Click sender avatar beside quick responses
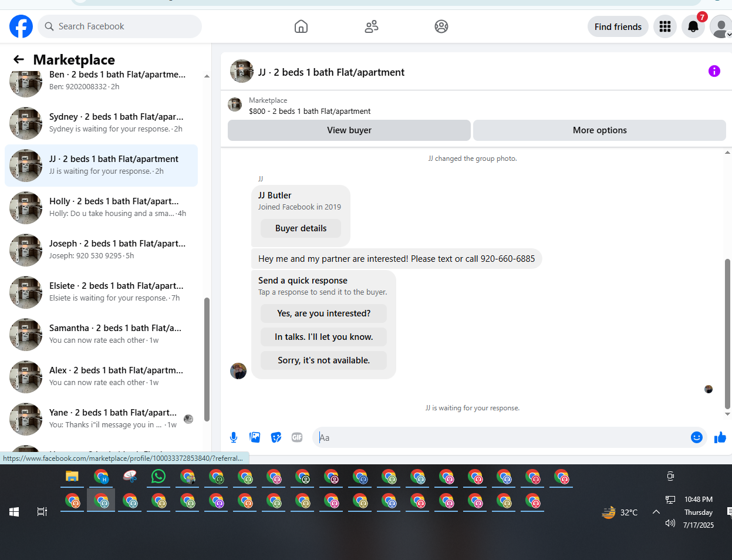This screenshot has height=560, width=732. tap(238, 371)
